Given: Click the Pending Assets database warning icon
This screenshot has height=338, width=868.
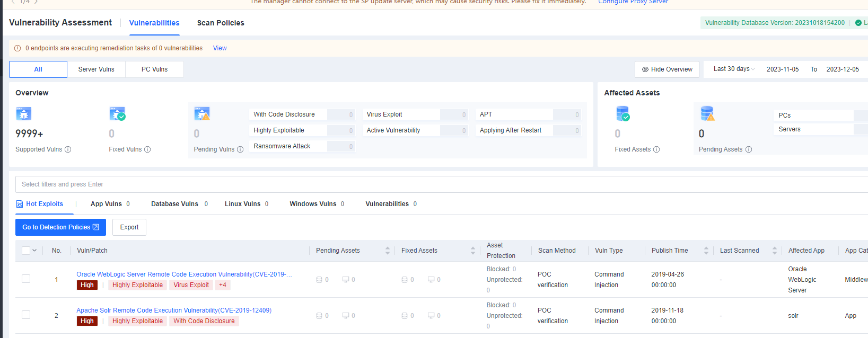Looking at the screenshot, I should [707, 114].
